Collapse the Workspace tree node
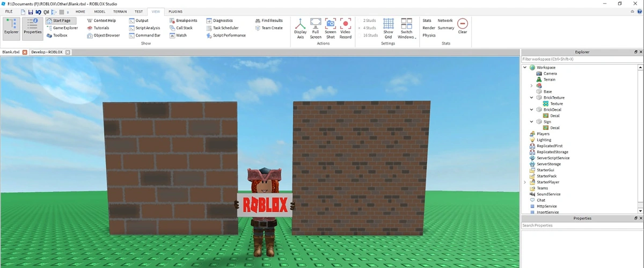Image resolution: width=644 pixels, height=268 pixels. (525, 68)
